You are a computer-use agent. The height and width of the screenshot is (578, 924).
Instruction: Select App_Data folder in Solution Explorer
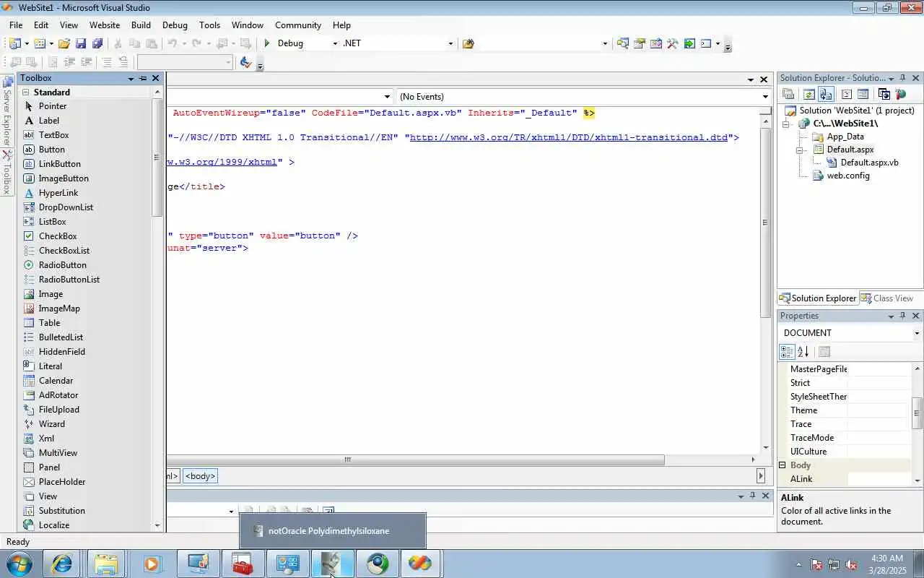[845, 137]
